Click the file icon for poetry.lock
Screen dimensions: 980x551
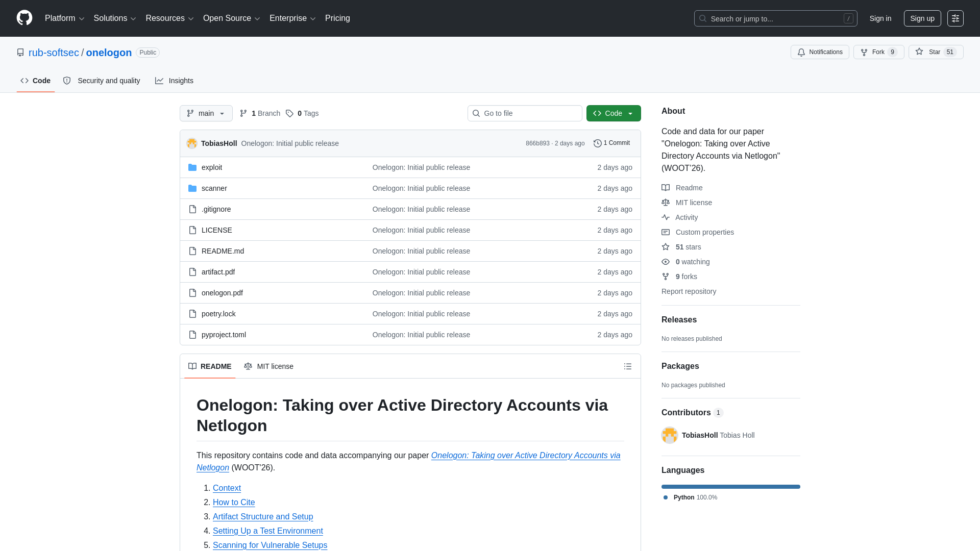click(x=192, y=314)
